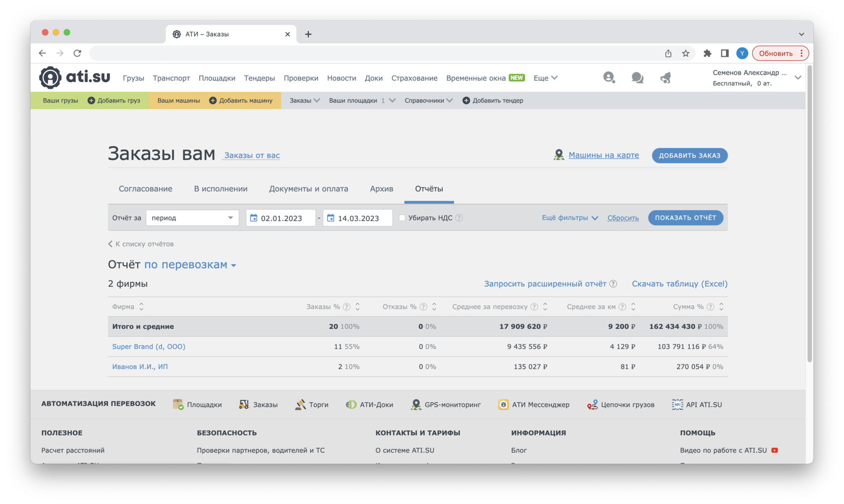
Task: Click the end date field 14.03.2023
Action: pyautogui.click(x=358, y=218)
